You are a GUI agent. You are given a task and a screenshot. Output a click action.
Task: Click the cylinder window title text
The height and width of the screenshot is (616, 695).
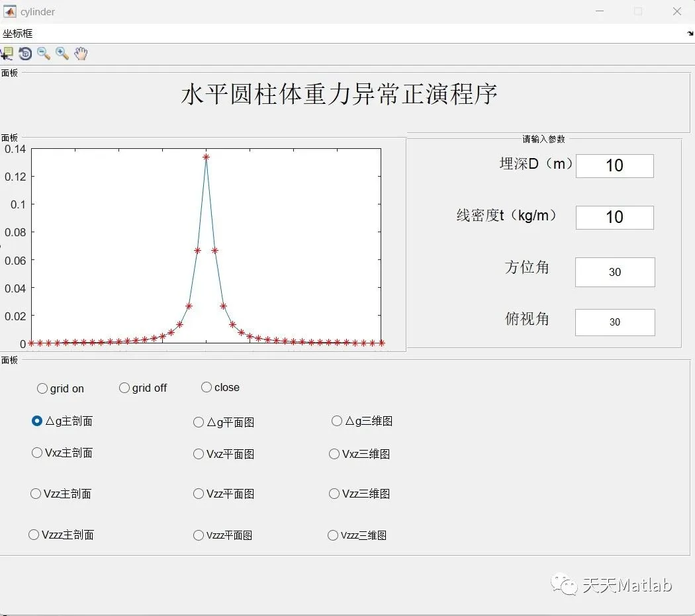point(38,12)
